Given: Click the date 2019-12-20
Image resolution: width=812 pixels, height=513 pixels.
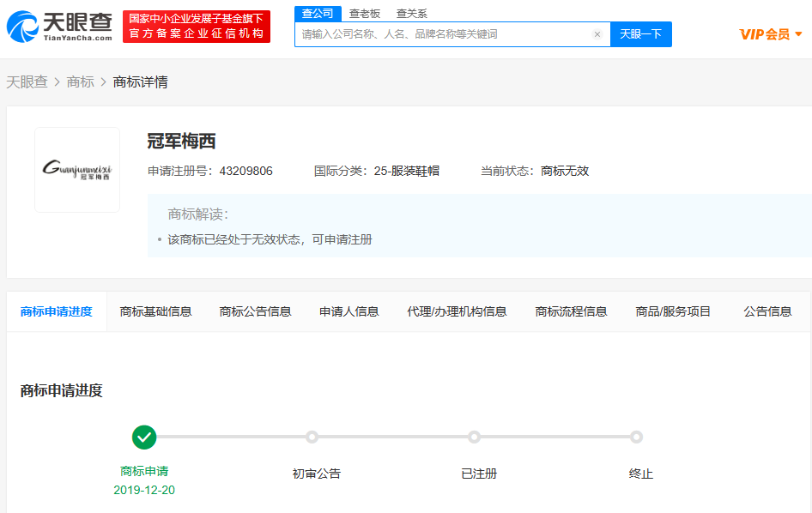Looking at the screenshot, I should tap(144, 490).
